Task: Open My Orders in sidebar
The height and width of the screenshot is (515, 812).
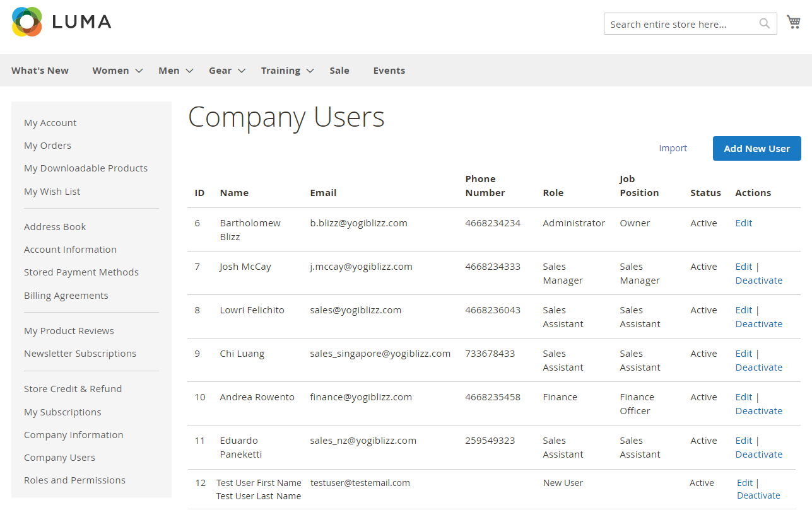Action: pos(47,146)
